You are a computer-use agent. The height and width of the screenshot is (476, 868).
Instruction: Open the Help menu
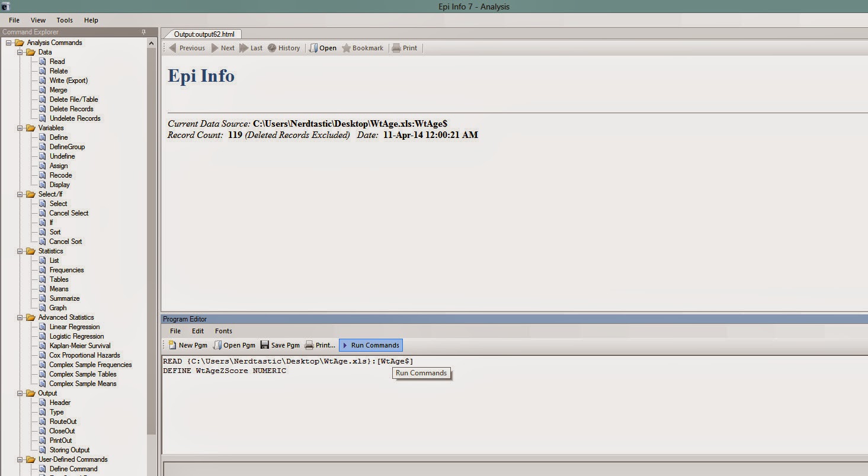coord(91,20)
